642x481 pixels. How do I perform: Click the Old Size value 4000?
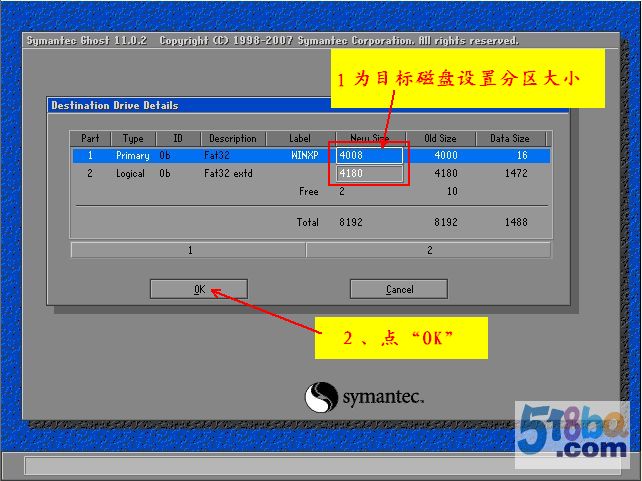(x=446, y=155)
